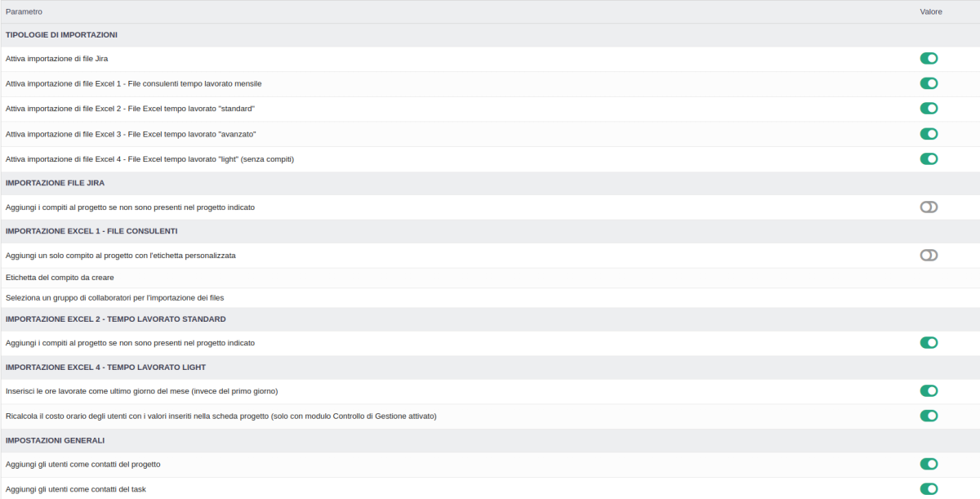
Task: Toggle Excel 4 "light" import switch
Action: point(929,158)
